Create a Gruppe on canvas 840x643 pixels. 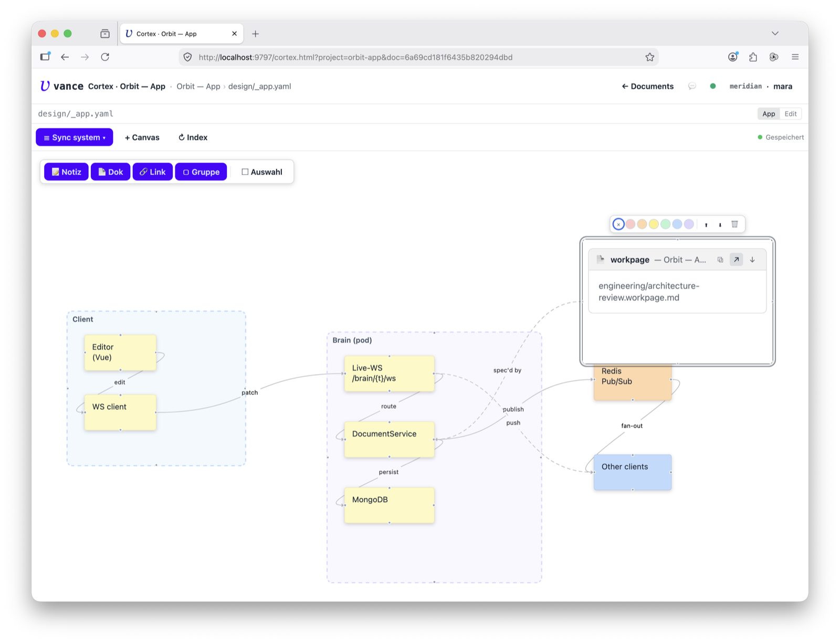click(x=201, y=172)
